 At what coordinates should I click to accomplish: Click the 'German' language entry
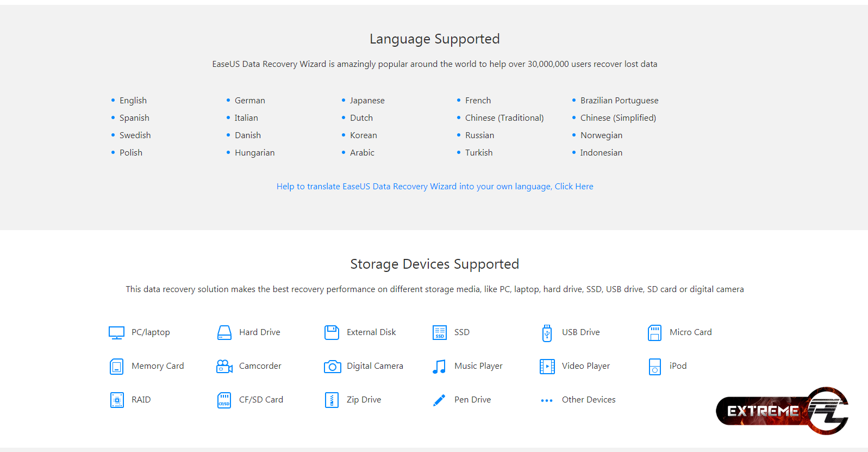tap(250, 101)
